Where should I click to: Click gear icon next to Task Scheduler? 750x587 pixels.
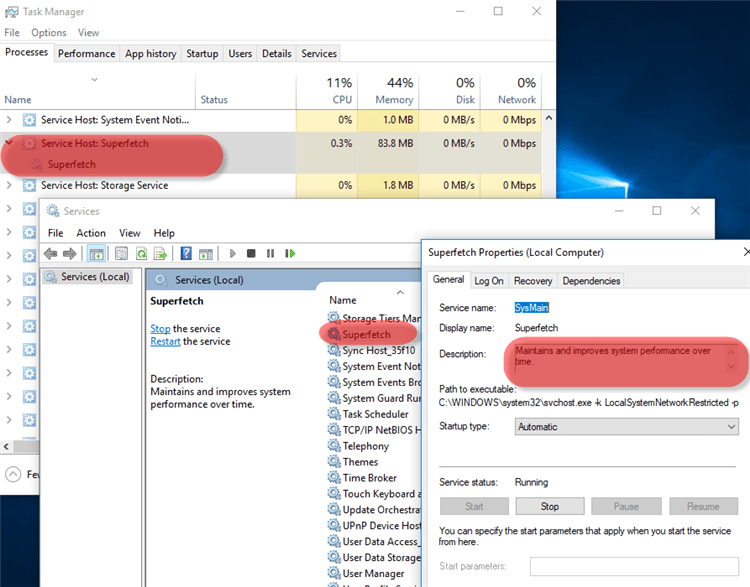coord(334,413)
